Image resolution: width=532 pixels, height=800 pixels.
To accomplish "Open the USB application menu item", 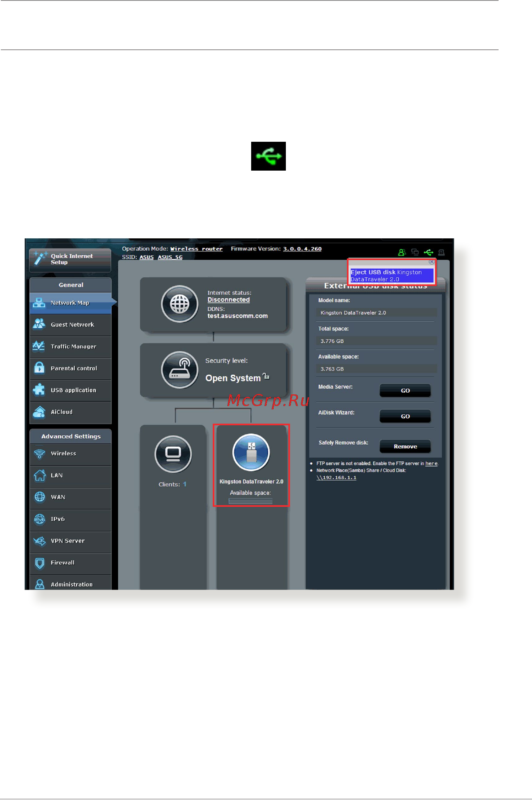I will (x=71, y=391).
